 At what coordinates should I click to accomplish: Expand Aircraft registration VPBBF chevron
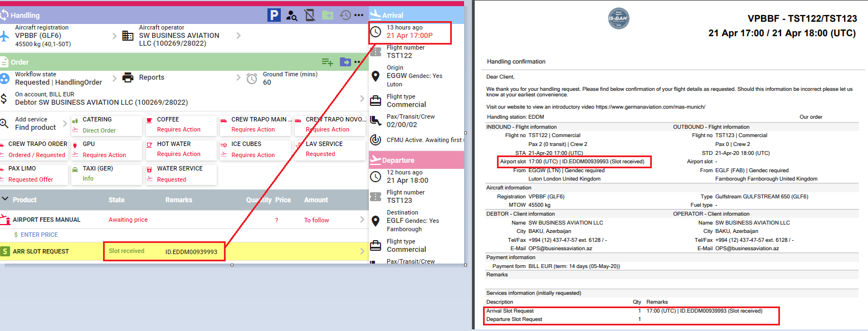115,36
